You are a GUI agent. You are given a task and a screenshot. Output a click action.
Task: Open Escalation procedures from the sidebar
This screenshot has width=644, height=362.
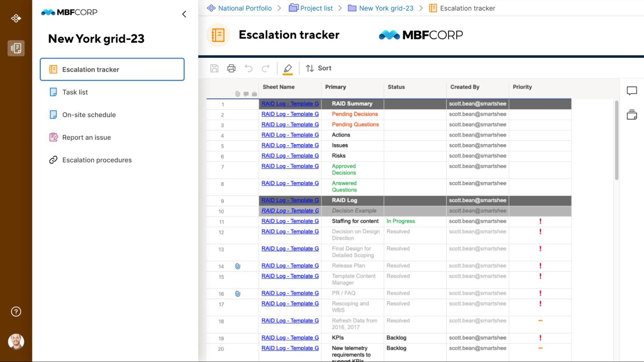[x=96, y=160]
